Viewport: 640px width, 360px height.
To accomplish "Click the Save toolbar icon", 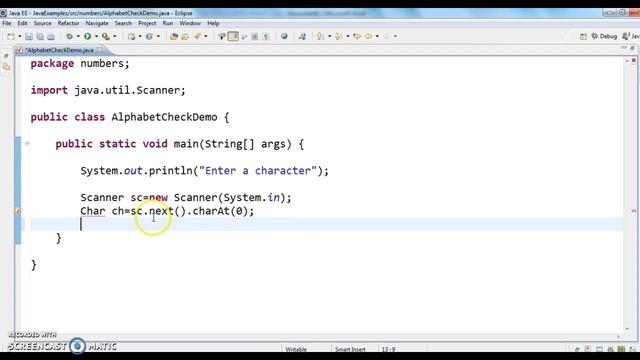I will click(x=29, y=37).
